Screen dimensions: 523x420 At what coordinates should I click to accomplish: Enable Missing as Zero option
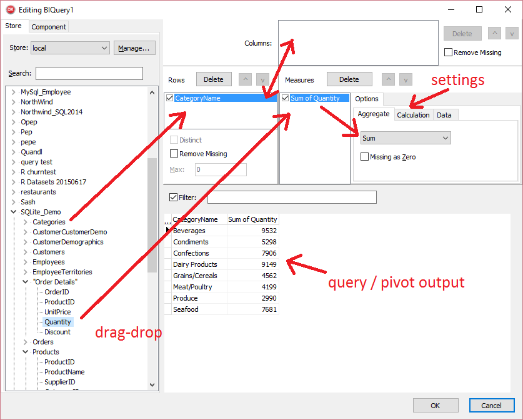pos(364,157)
